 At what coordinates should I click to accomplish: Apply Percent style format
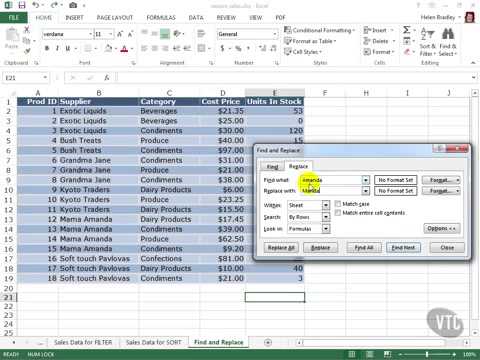238,49
